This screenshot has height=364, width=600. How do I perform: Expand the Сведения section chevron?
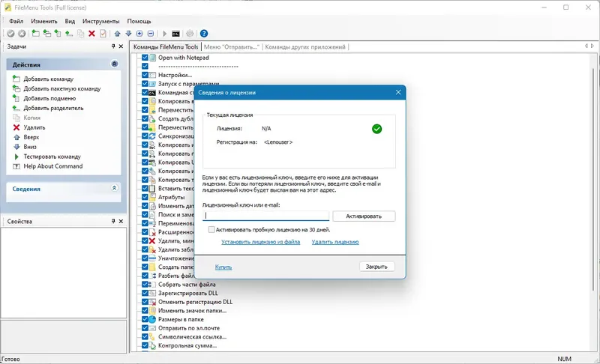(x=114, y=188)
